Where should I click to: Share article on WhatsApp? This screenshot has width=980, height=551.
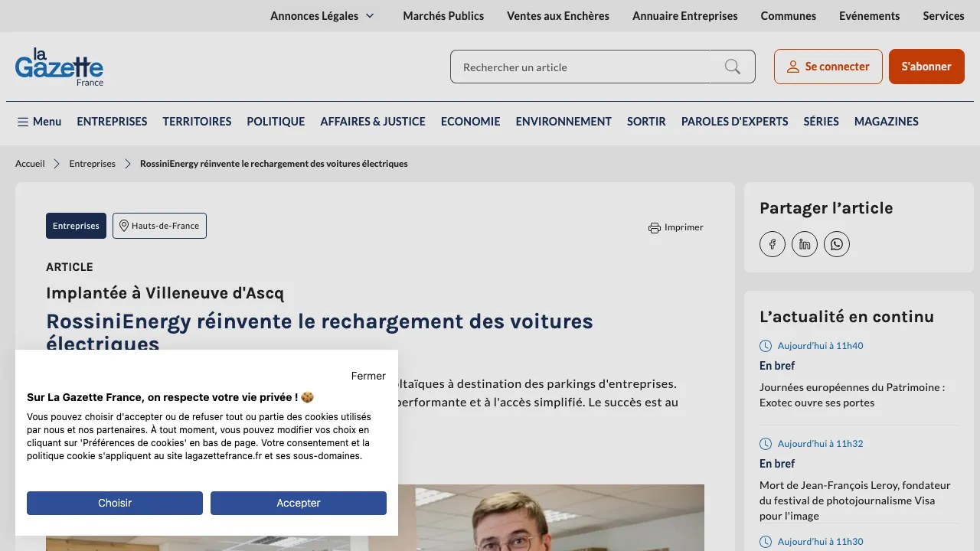837,244
